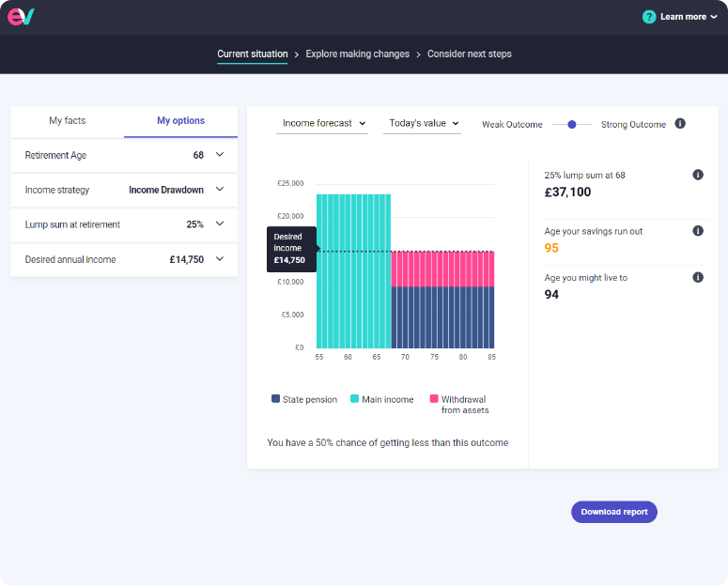The image size is (728, 585).
Task: Select the My options tab
Action: click(180, 121)
